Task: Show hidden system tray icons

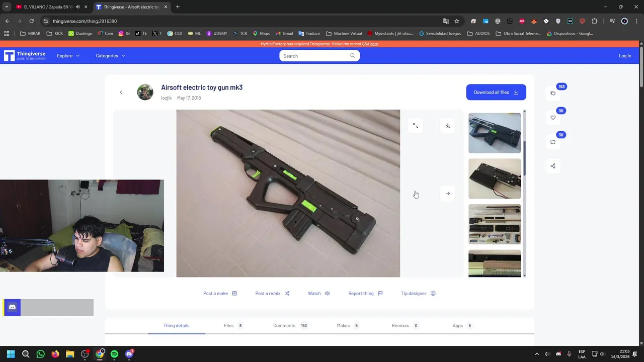Action: pyautogui.click(x=537, y=354)
